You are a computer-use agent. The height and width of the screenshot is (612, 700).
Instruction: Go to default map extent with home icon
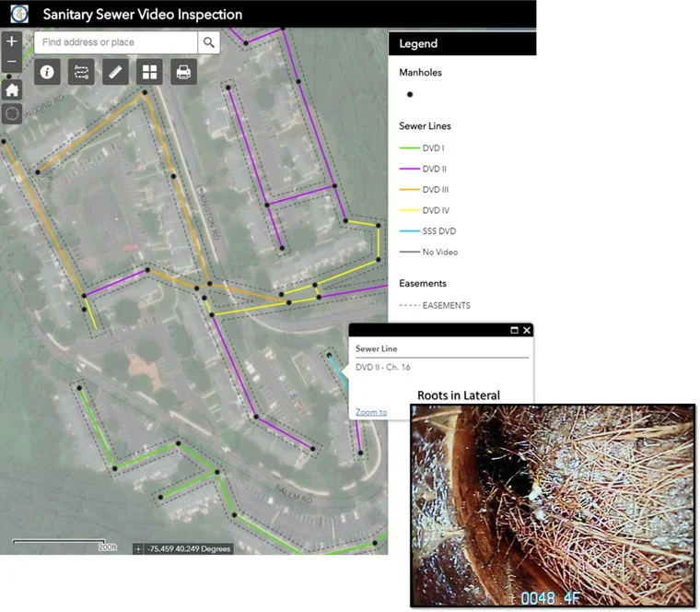(12, 89)
